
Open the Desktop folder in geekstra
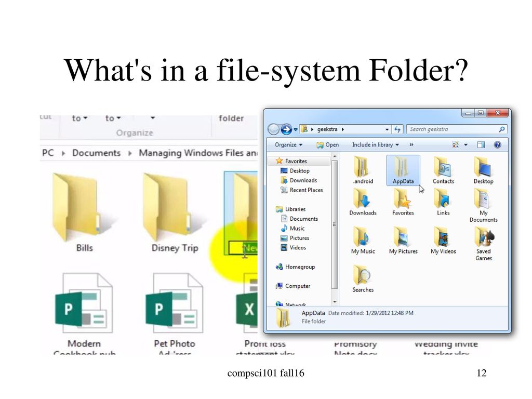(x=484, y=170)
